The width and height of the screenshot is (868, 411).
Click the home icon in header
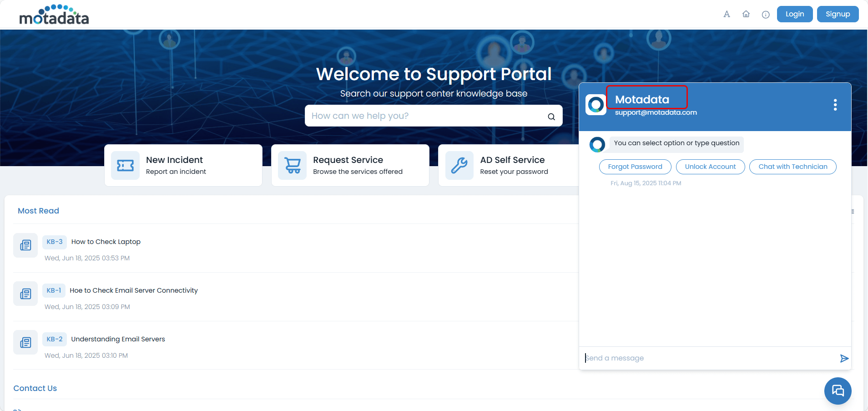(x=746, y=14)
